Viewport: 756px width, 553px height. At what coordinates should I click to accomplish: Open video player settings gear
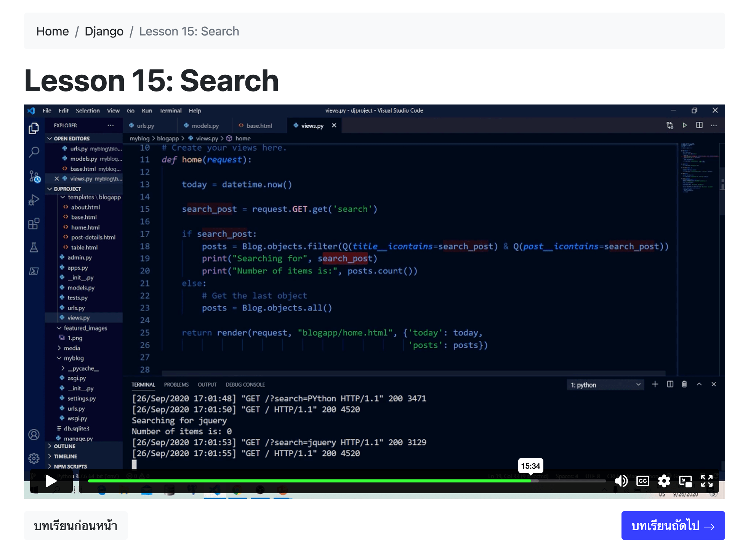pyautogui.click(x=664, y=481)
